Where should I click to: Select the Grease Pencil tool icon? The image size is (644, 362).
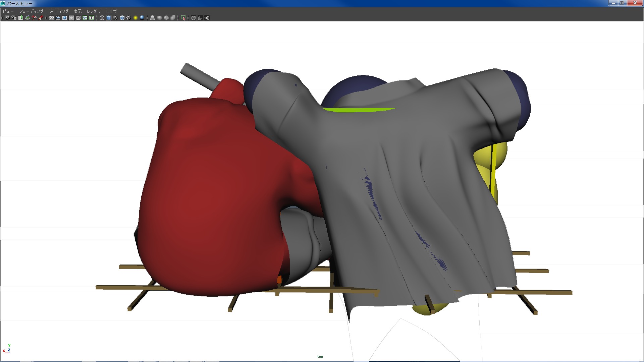tap(41, 18)
